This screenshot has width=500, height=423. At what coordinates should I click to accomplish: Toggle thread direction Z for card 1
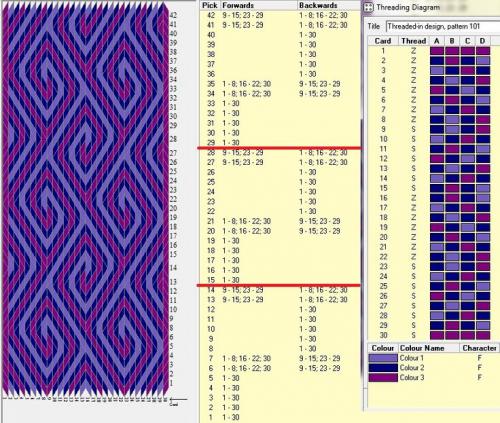click(413, 51)
